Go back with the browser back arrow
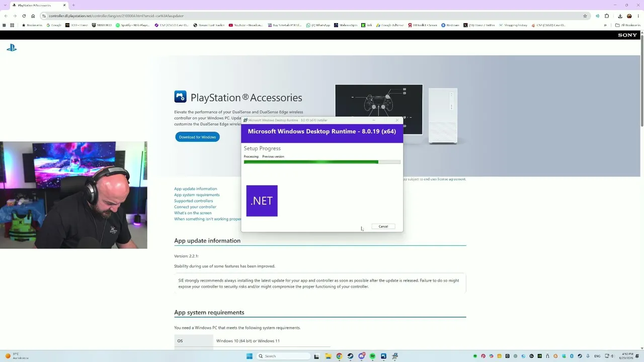Screen dimensions: 644x362 6,16
